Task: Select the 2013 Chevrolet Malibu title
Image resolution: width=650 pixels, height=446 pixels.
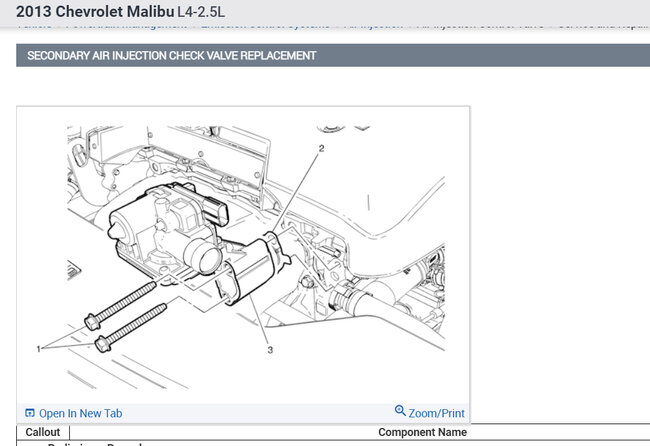Action: [95, 12]
